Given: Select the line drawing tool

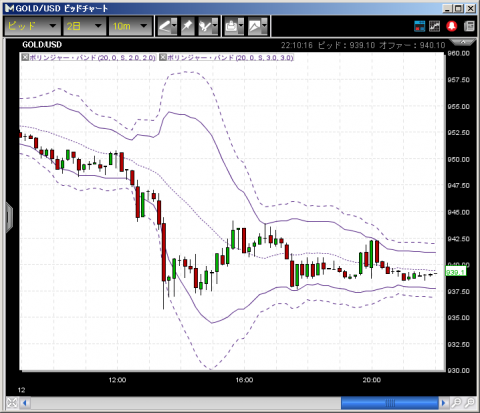Looking at the screenshot, I should [x=165, y=26].
